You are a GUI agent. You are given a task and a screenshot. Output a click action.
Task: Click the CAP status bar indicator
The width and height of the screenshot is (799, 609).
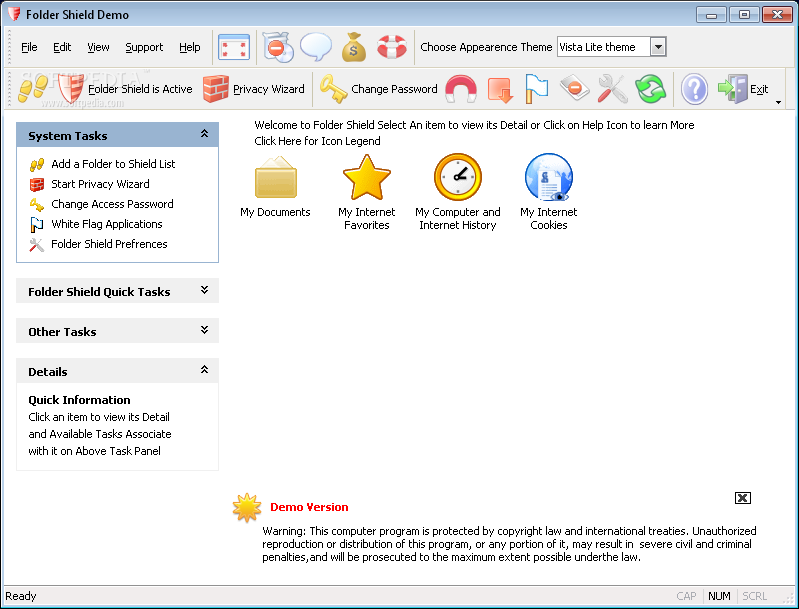[x=686, y=596]
